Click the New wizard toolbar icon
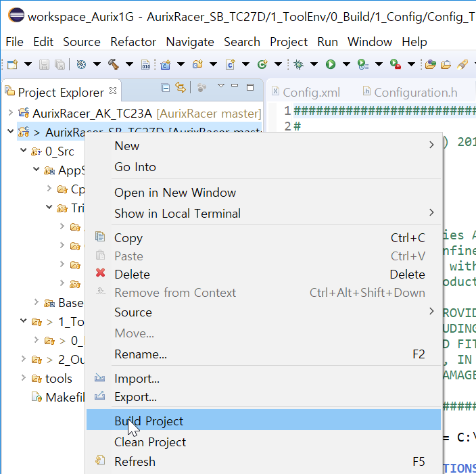Viewport: 476px width, 474px height. 12,64
